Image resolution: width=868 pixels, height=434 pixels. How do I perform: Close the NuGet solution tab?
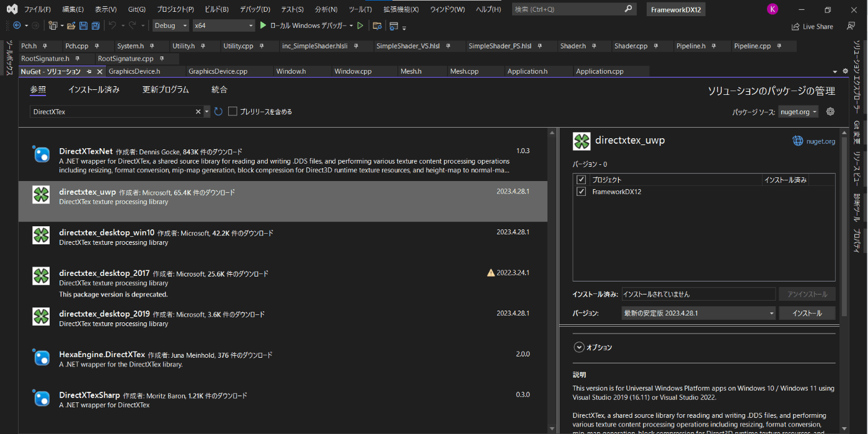click(99, 71)
